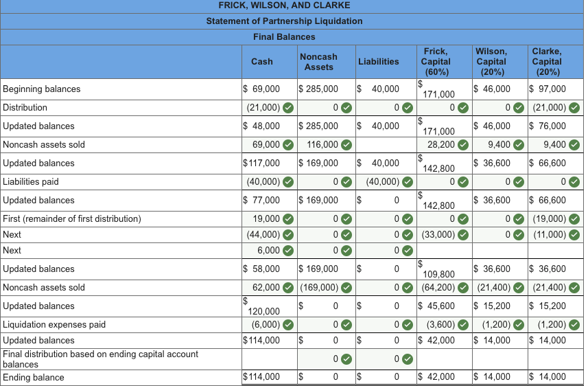
Task: Click checkmark next to Frick 28,200 value
Action: tap(463, 144)
